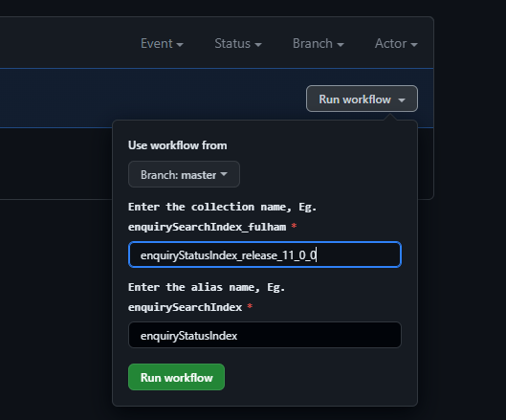This screenshot has height=420, width=506.
Task: Open the Actor filter dropdown
Action: click(x=396, y=44)
